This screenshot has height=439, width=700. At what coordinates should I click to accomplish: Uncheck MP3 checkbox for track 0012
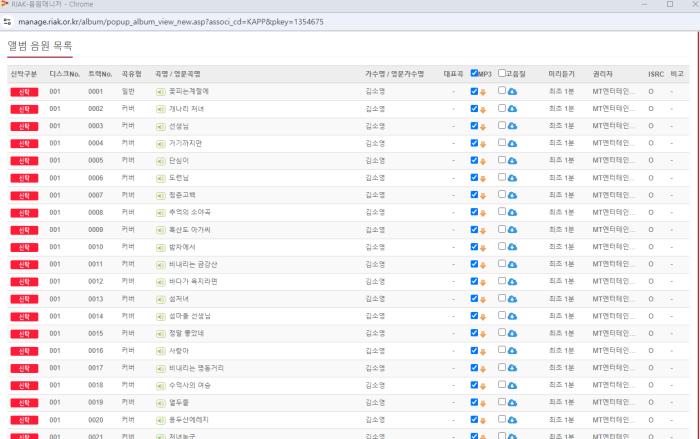point(474,281)
